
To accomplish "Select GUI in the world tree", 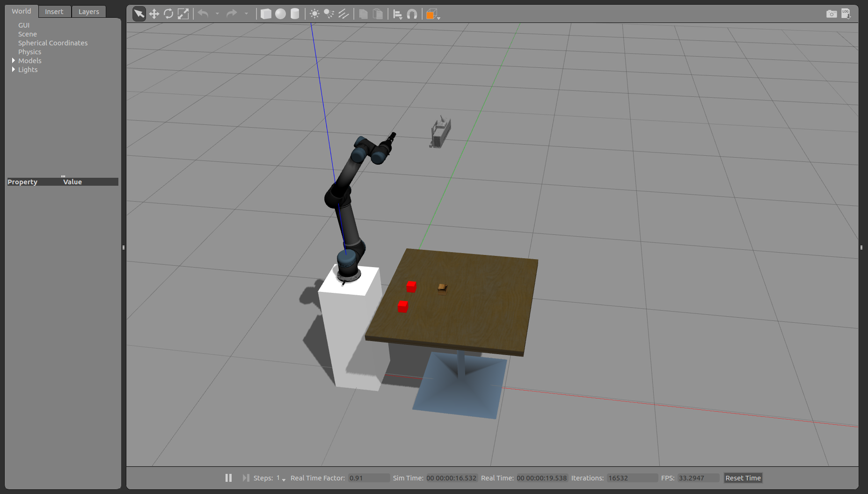I will point(24,25).
